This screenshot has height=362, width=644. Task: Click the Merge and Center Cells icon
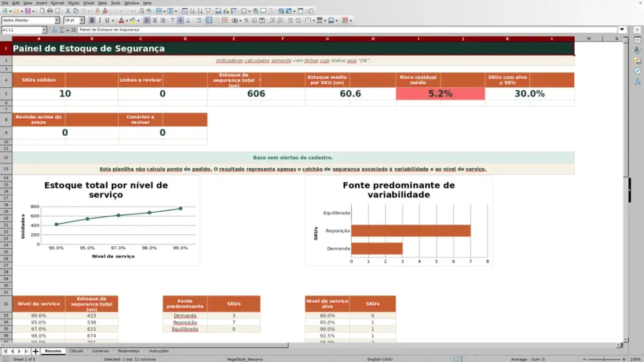(209, 21)
